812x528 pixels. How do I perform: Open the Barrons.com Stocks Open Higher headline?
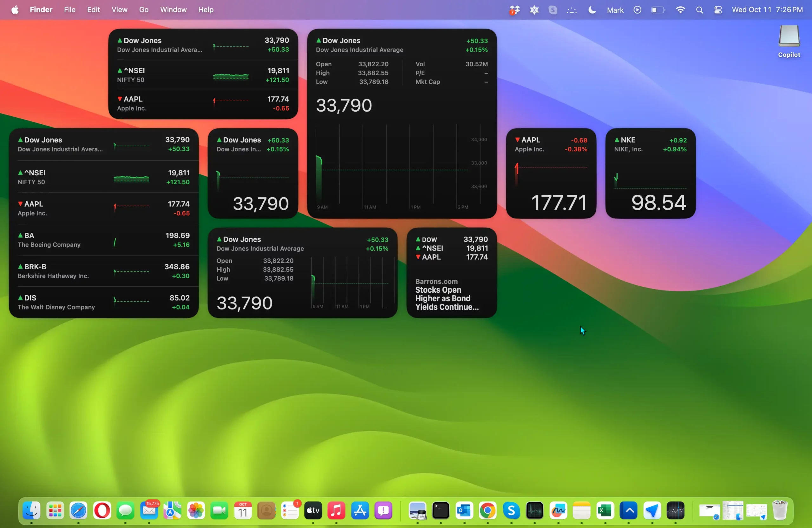pos(447,294)
